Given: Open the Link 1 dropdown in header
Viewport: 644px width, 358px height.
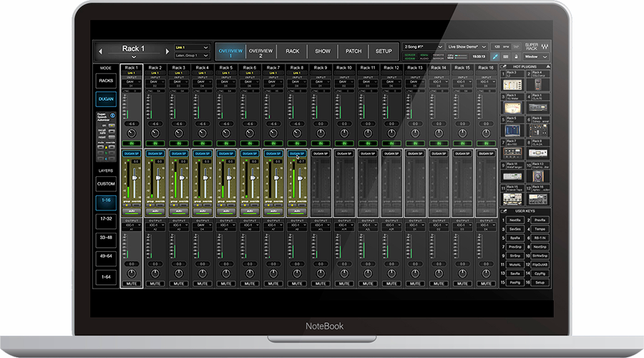Looking at the screenshot, I should pyautogui.click(x=192, y=47).
